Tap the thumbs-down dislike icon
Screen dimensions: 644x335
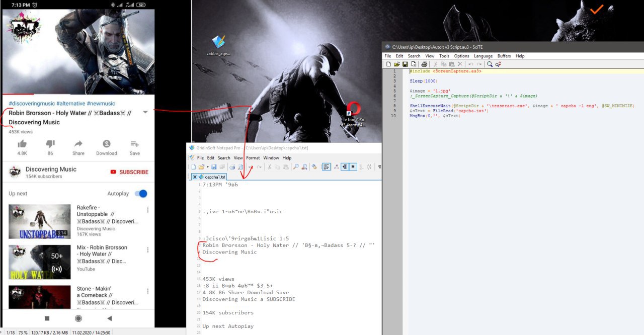click(50, 144)
